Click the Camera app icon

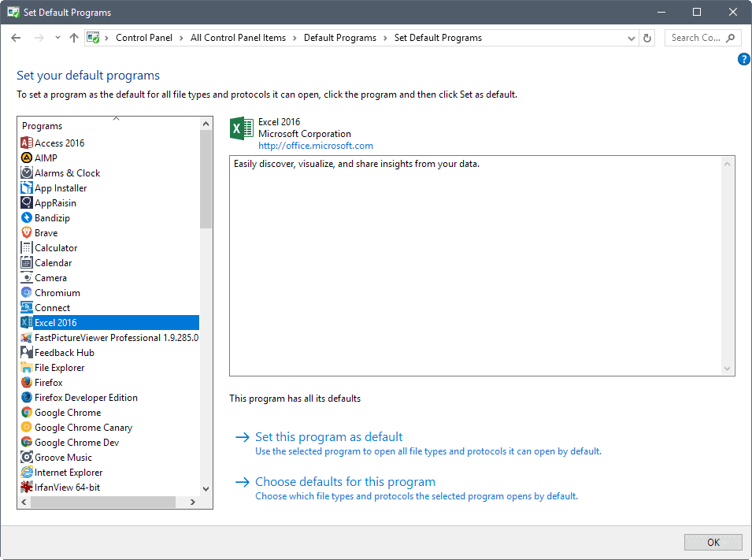27,277
